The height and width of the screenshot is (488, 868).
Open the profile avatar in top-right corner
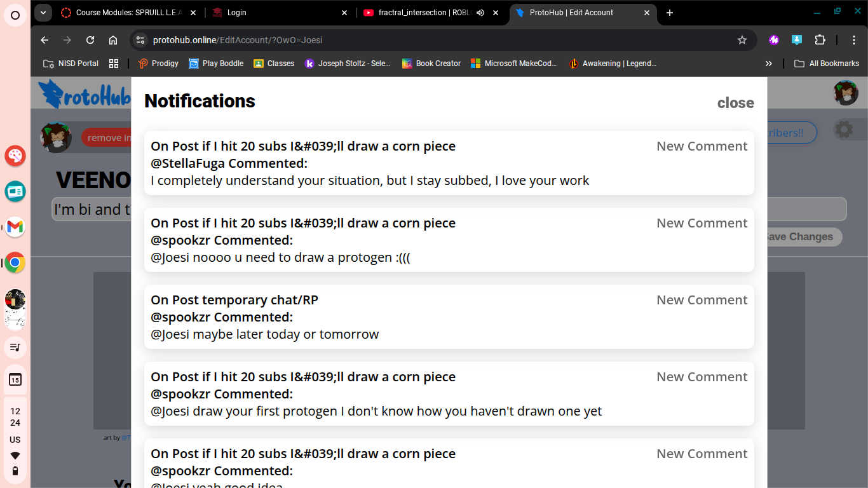click(x=846, y=93)
